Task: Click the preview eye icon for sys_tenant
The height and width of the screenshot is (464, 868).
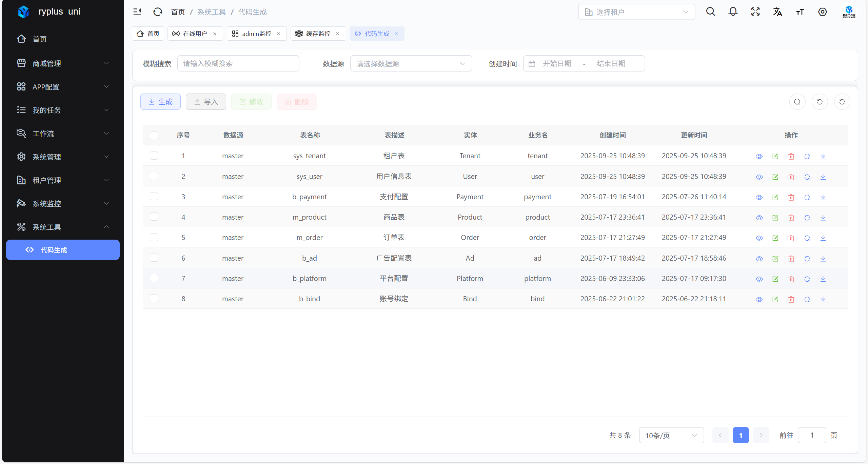Action: coord(759,156)
